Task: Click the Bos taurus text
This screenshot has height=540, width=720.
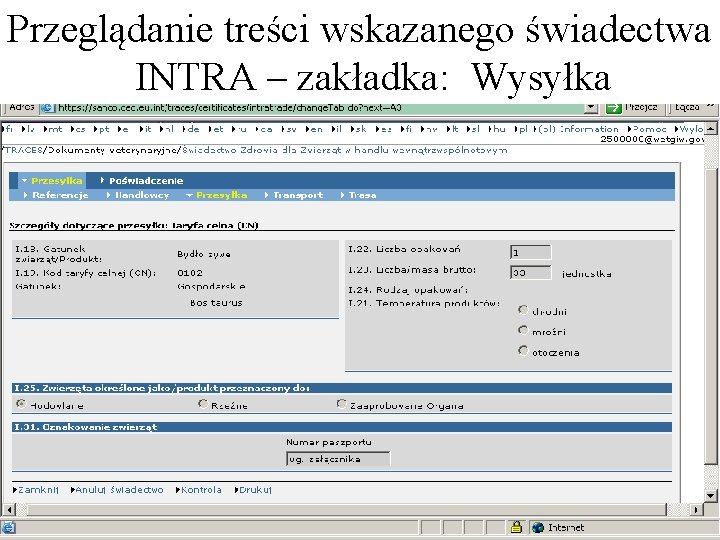Action: click(216, 303)
